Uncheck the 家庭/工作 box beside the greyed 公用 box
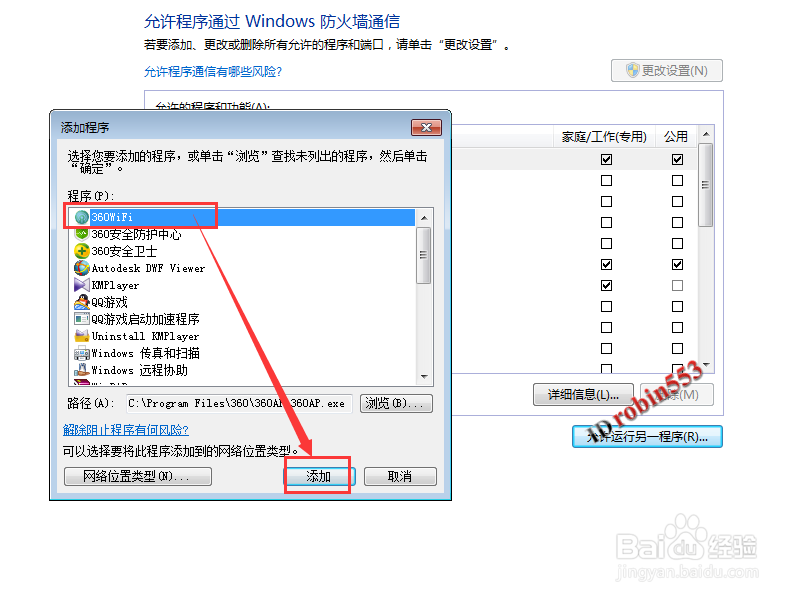The height and width of the screenshot is (600, 803). pyautogui.click(x=606, y=286)
